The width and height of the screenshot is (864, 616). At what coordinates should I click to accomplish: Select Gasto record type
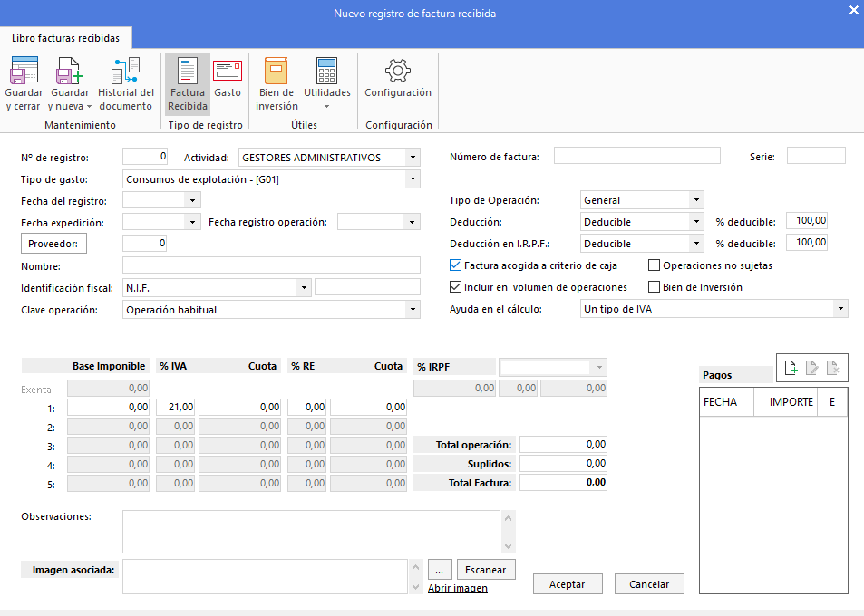228,78
